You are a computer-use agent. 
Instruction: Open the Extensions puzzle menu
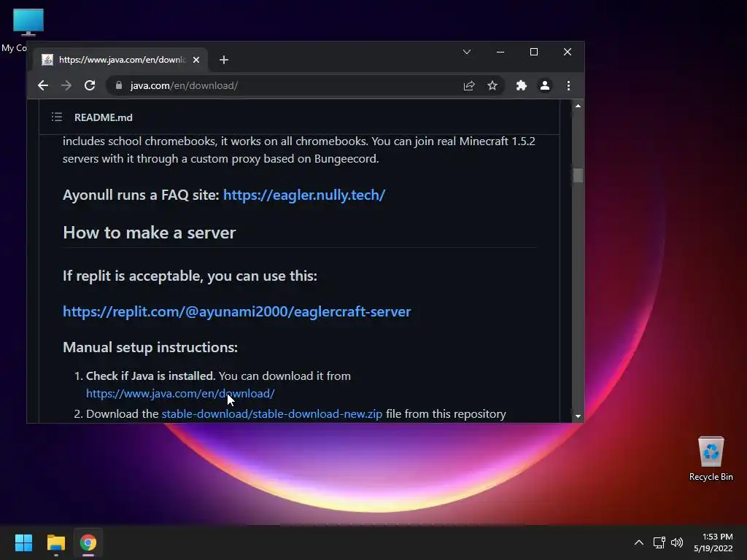[522, 86]
